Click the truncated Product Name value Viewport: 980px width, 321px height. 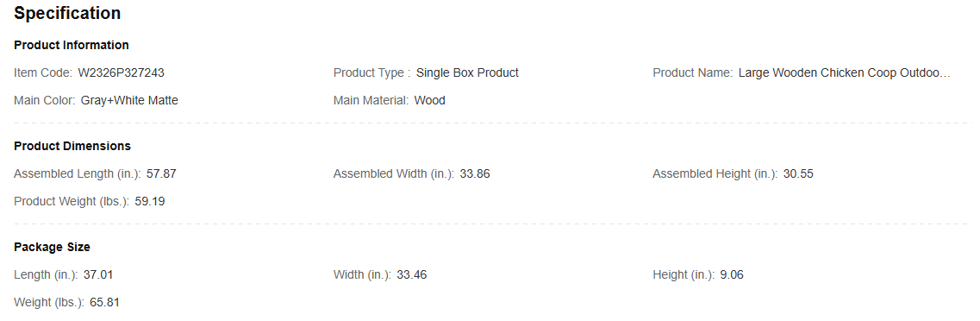click(x=845, y=72)
